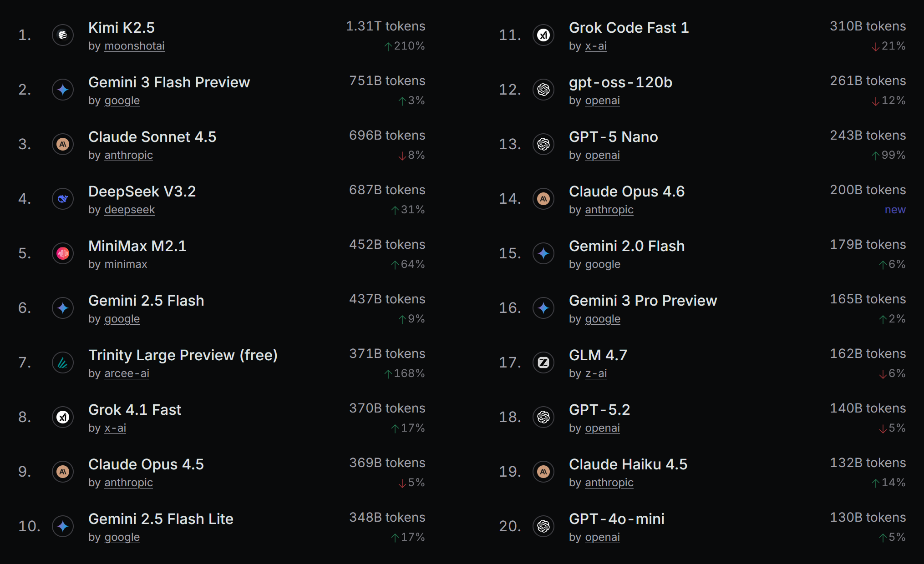Open the Gemini 3 Flash Preview model title
This screenshot has height=564, width=924.
tap(169, 82)
